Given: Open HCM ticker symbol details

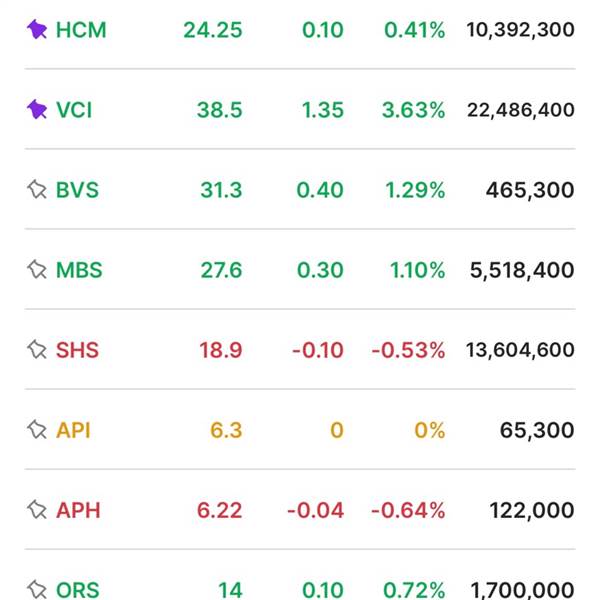Looking at the screenshot, I should pyautogui.click(x=81, y=30).
